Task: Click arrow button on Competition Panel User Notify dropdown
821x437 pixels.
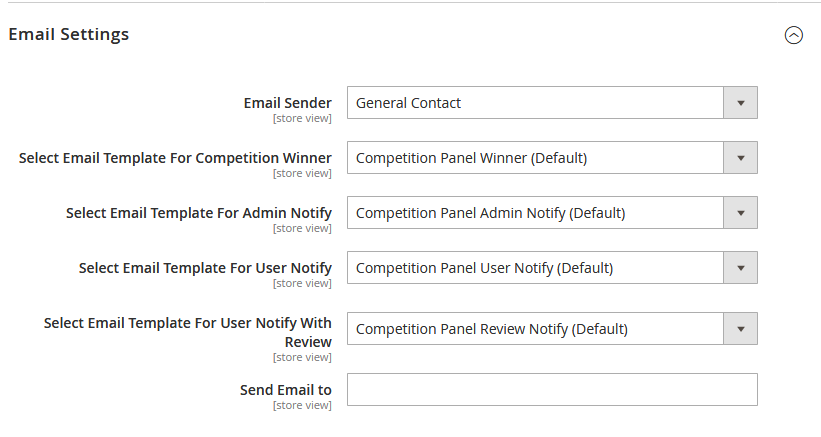Action: [x=740, y=268]
